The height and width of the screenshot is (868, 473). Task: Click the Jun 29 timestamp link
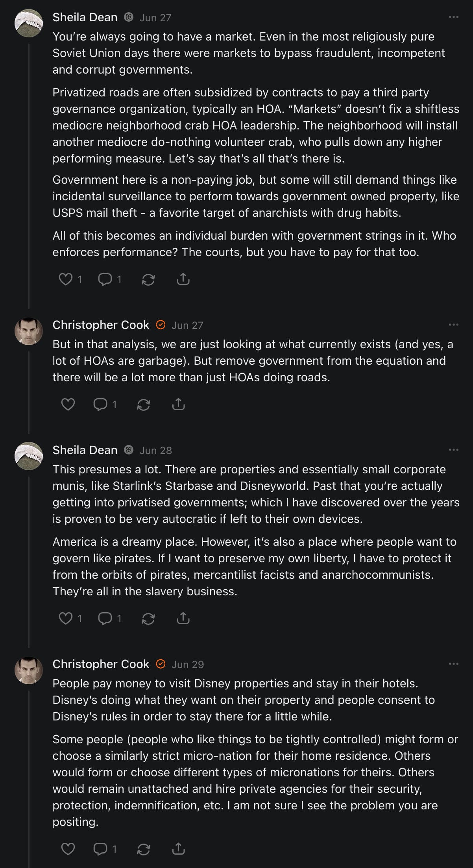click(x=188, y=665)
